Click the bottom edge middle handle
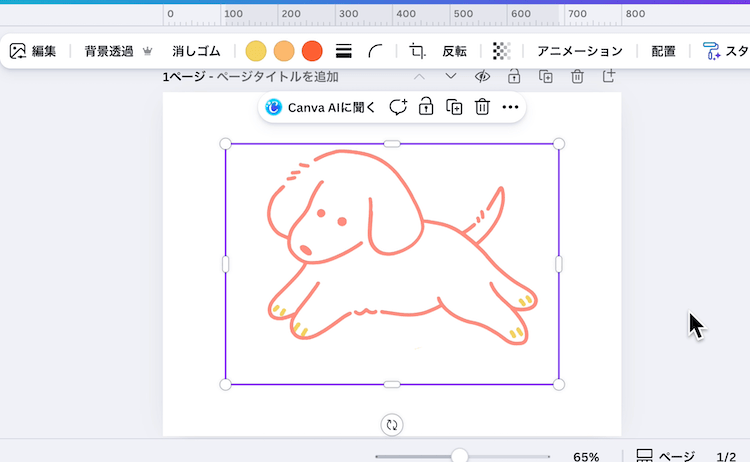Image resolution: width=750 pixels, height=462 pixels. pos(392,385)
